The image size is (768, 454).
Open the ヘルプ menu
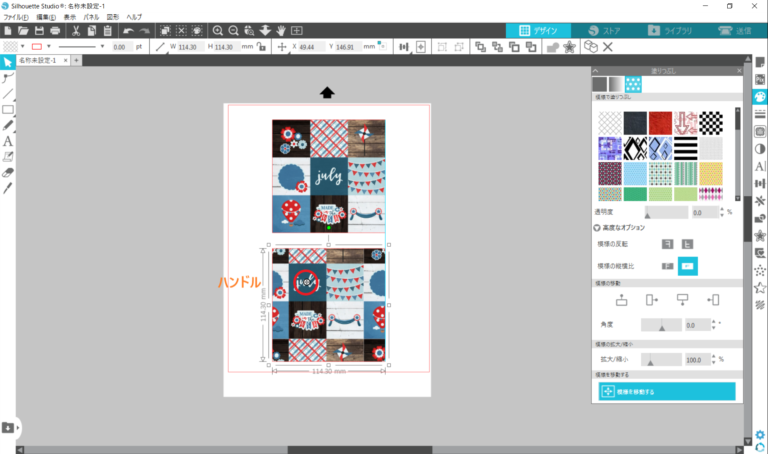pyautogui.click(x=134, y=17)
